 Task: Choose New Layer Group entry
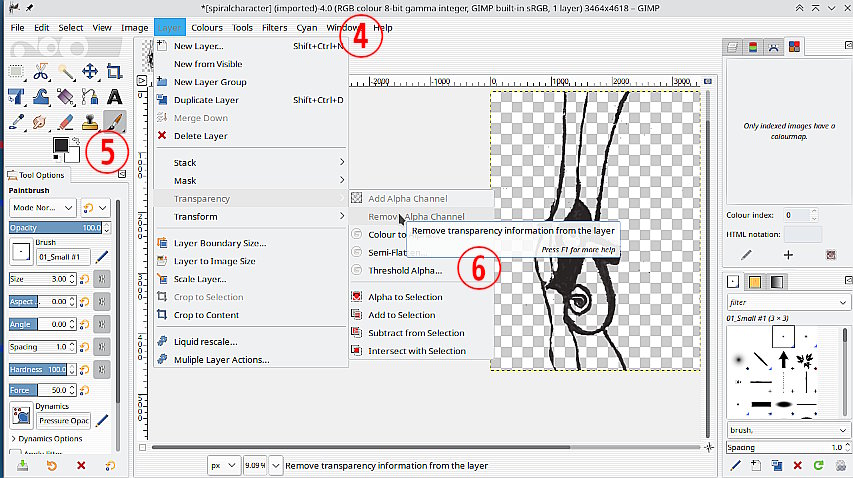point(251,82)
